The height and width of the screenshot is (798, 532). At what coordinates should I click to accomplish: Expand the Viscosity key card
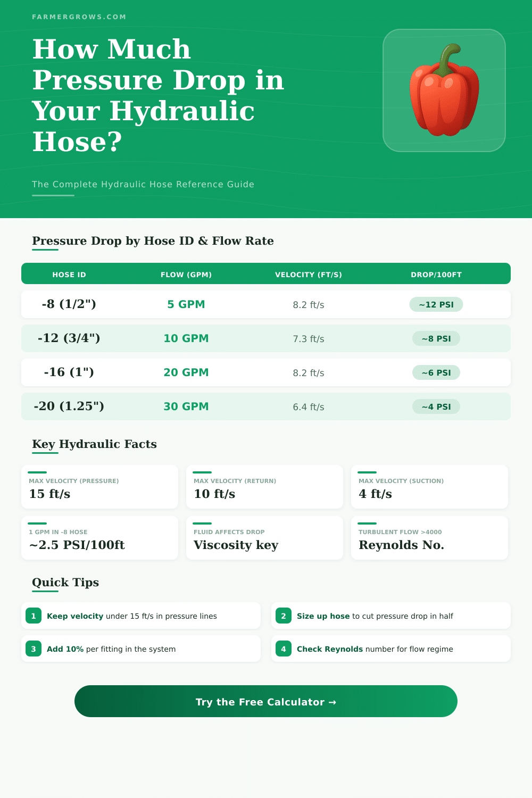(264, 538)
